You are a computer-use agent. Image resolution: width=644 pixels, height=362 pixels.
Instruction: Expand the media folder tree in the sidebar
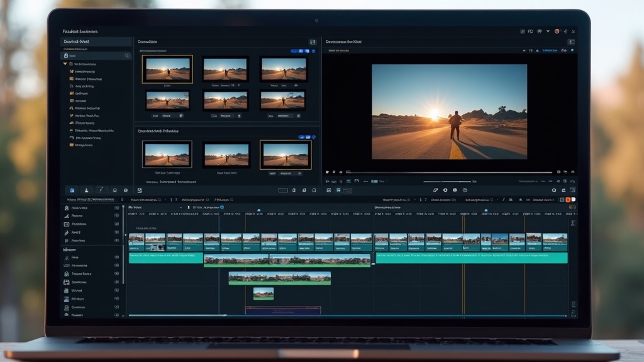[65, 64]
